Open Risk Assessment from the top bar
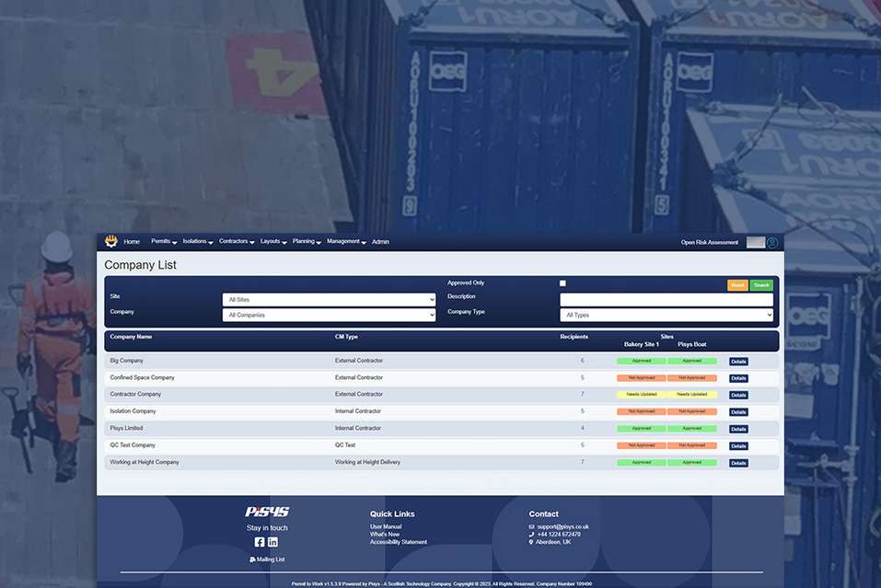The width and height of the screenshot is (881, 588). (x=710, y=242)
